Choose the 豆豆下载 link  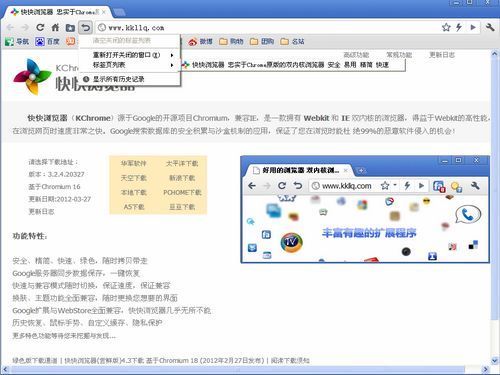pyautogui.click(x=182, y=207)
